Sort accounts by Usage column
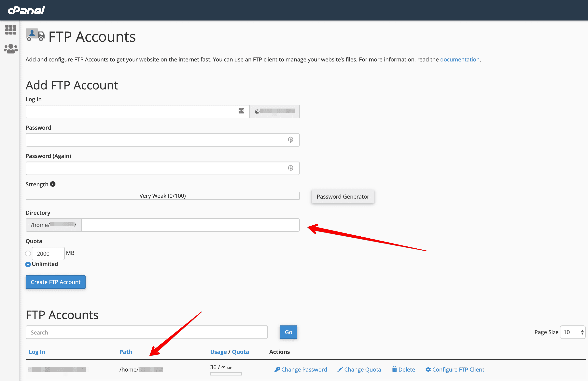The height and width of the screenshot is (381, 588). point(218,352)
